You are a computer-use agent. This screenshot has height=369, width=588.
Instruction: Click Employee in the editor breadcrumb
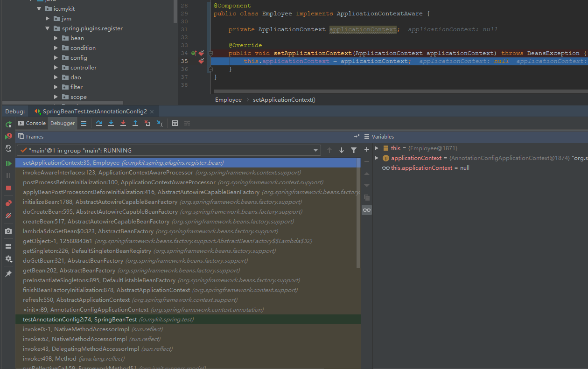[x=228, y=100]
